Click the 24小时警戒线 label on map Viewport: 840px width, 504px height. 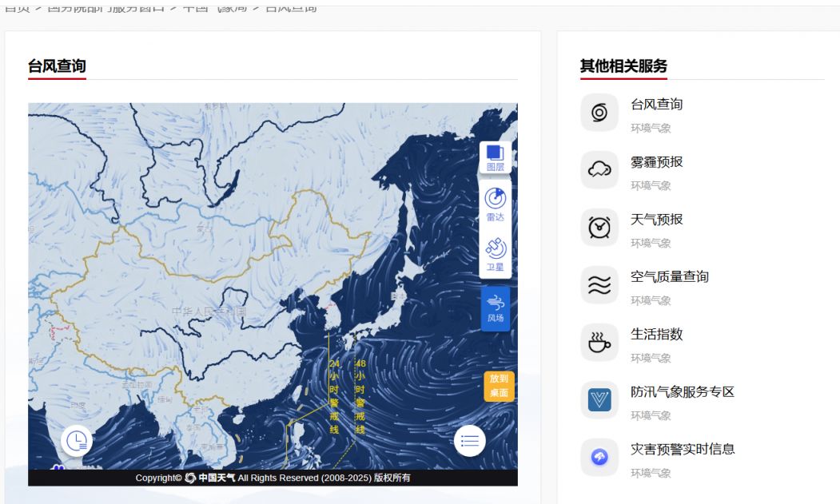coord(334,396)
